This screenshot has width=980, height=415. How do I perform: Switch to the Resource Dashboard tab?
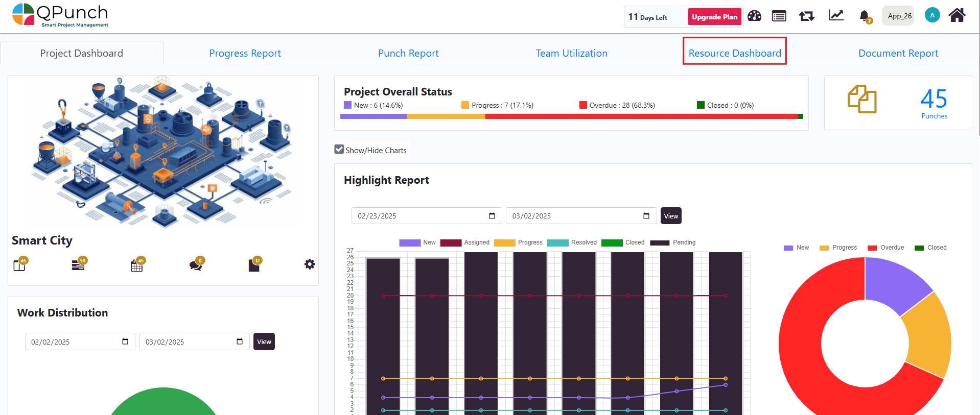[x=734, y=53]
